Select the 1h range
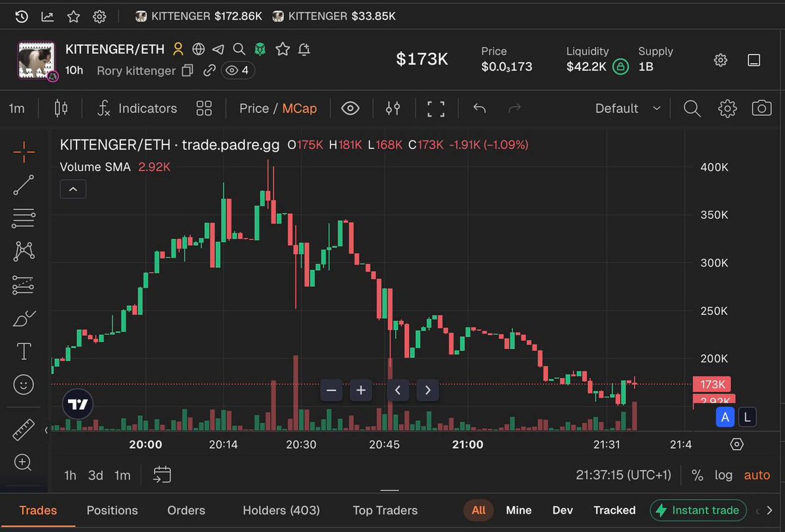This screenshot has height=532, width=785. (70, 475)
